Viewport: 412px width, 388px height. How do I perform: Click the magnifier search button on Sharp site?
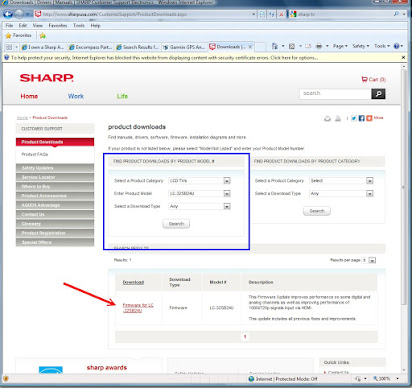378,94
